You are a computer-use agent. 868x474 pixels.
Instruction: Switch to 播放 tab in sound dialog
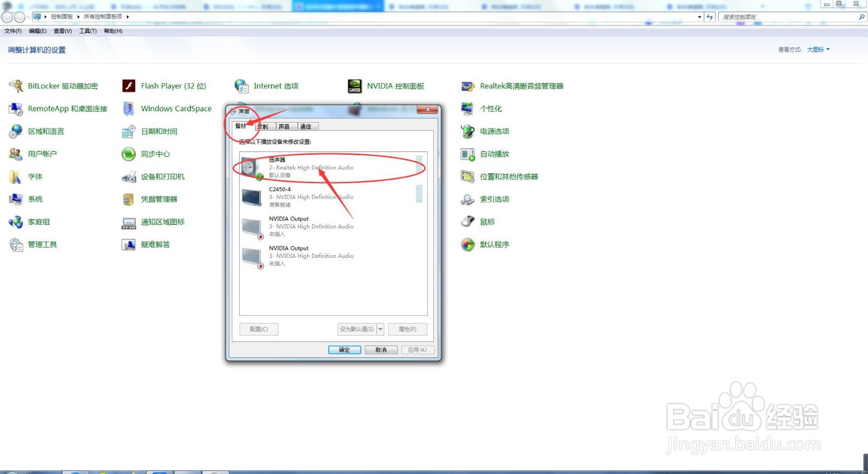pos(241,126)
